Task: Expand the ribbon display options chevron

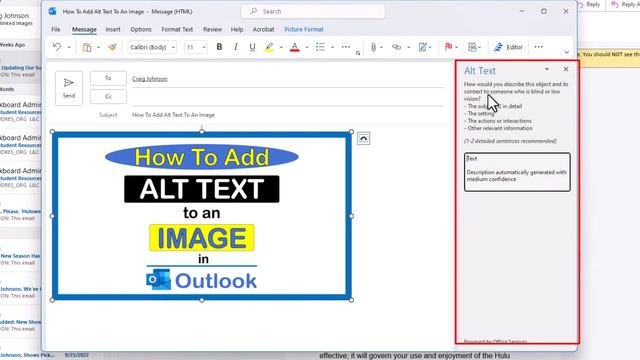Action: (567, 52)
